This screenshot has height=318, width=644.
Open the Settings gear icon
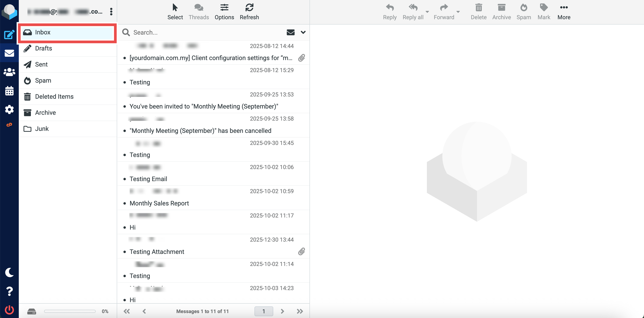click(9, 109)
